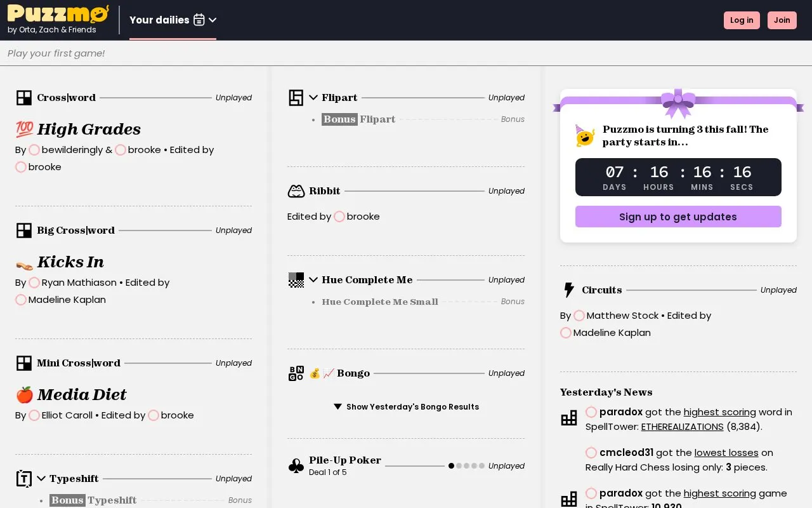Click the highest scoring word link
This screenshot has height=508, width=812.
[x=719, y=412]
